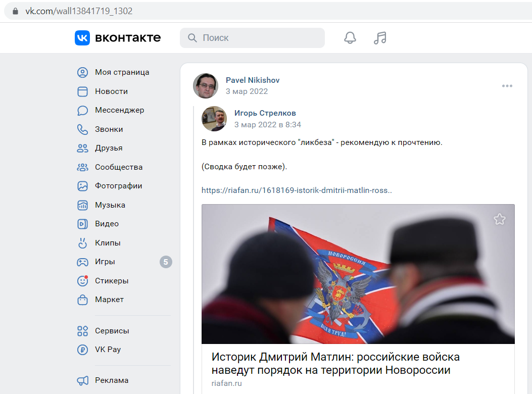
Task: Click the post date 3 мар 2022
Action: pyautogui.click(x=247, y=91)
